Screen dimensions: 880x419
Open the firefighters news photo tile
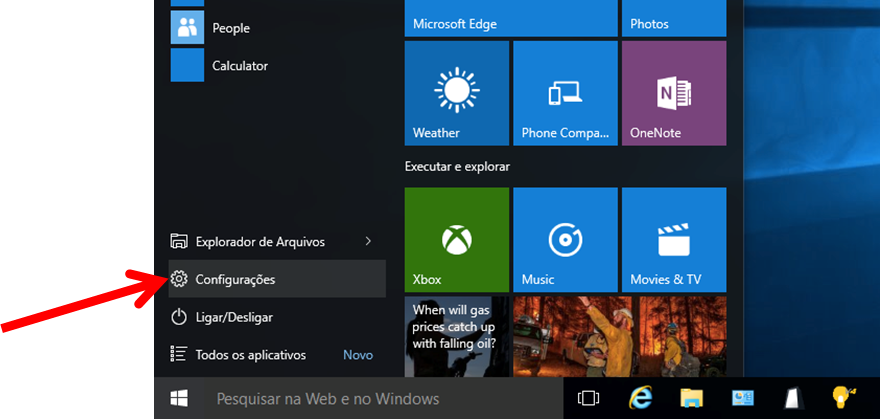[620, 337]
